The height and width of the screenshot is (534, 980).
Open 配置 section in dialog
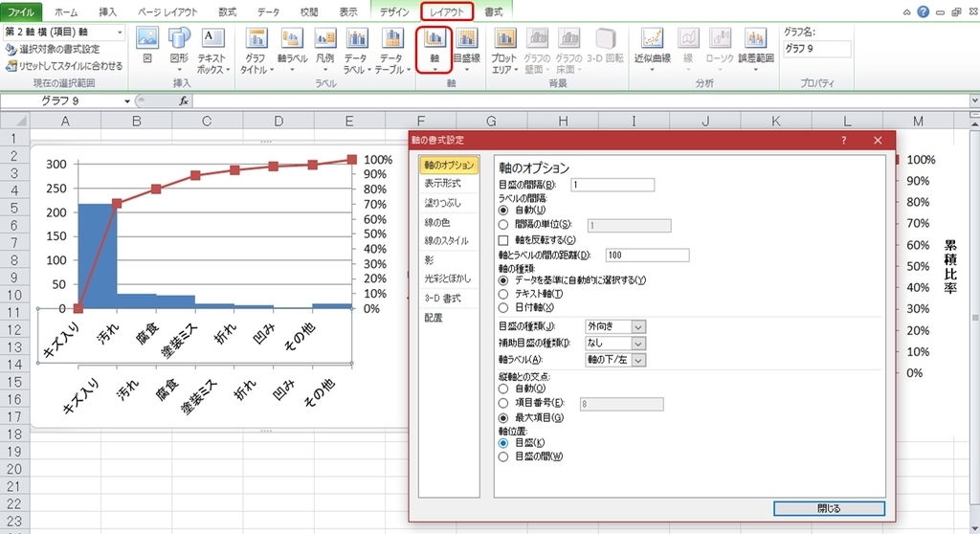pyautogui.click(x=449, y=318)
